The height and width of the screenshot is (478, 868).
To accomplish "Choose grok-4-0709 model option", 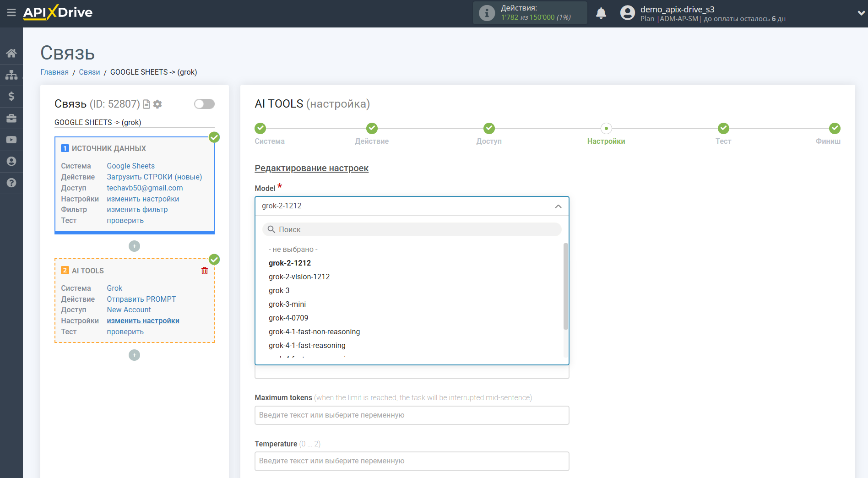I will (x=288, y=318).
